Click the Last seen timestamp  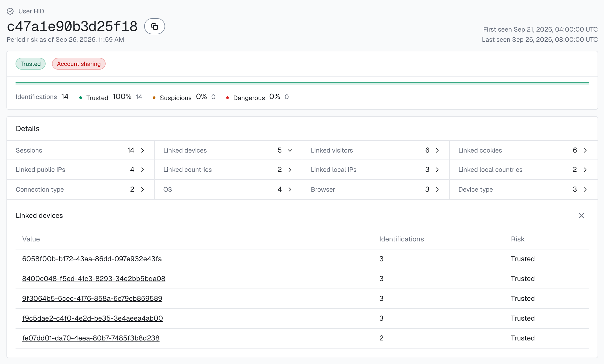[x=540, y=40]
